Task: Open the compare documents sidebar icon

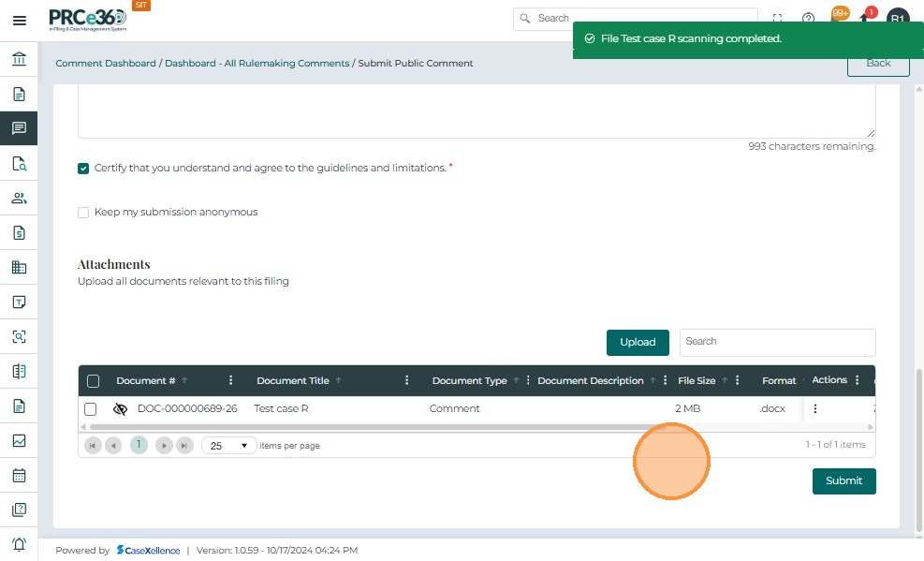Action: pyautogui.click(x=19, y=371)
